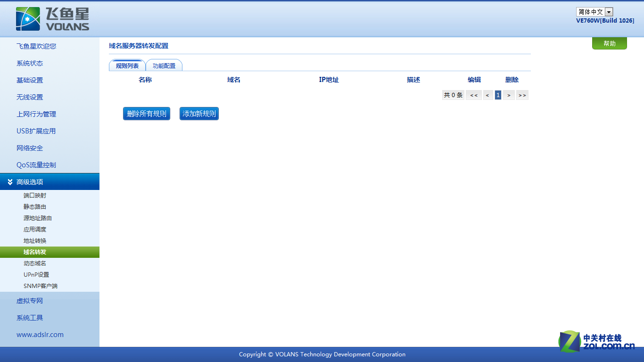Click the 名称 column header

point(145,80)
